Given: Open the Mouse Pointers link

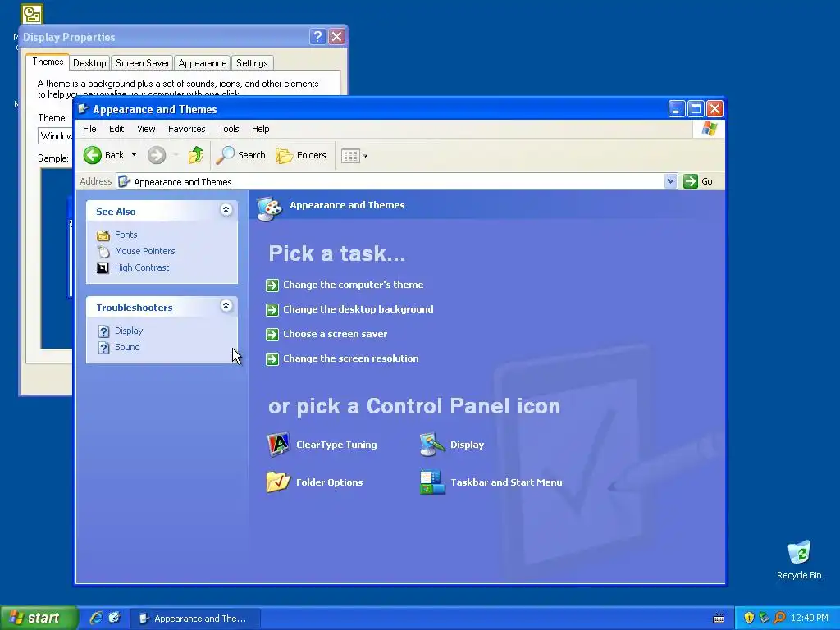Looking at the screenshot, I should (144, 251).
